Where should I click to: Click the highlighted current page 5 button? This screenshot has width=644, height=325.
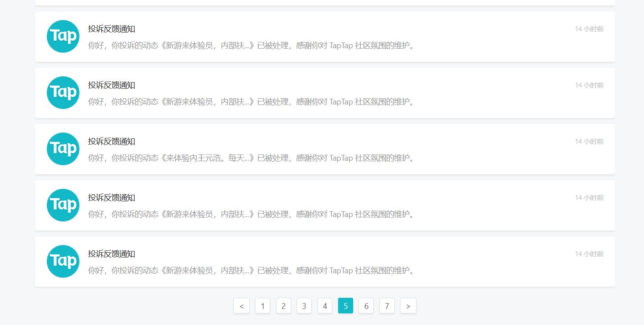[346, 306]
